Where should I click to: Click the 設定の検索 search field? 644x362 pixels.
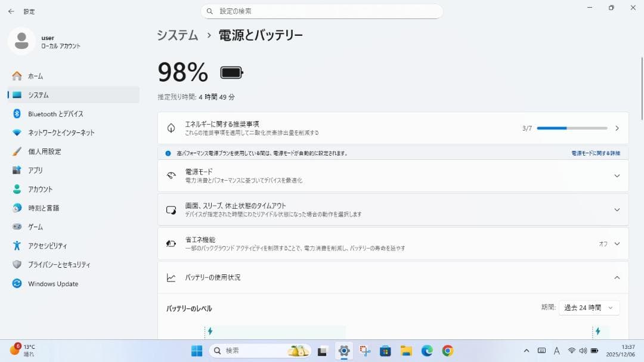322,11
